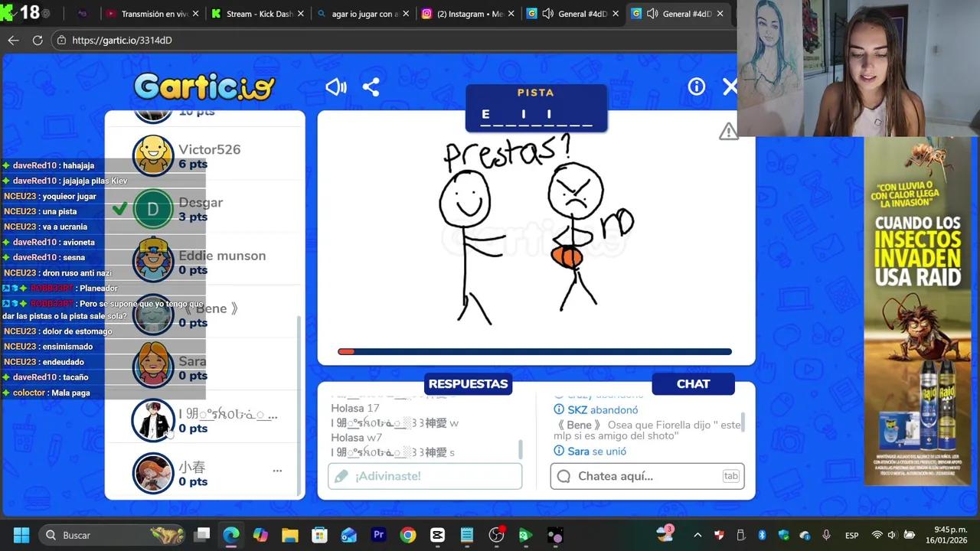Exit the Gartic room with X

click(x=730, y=86)
